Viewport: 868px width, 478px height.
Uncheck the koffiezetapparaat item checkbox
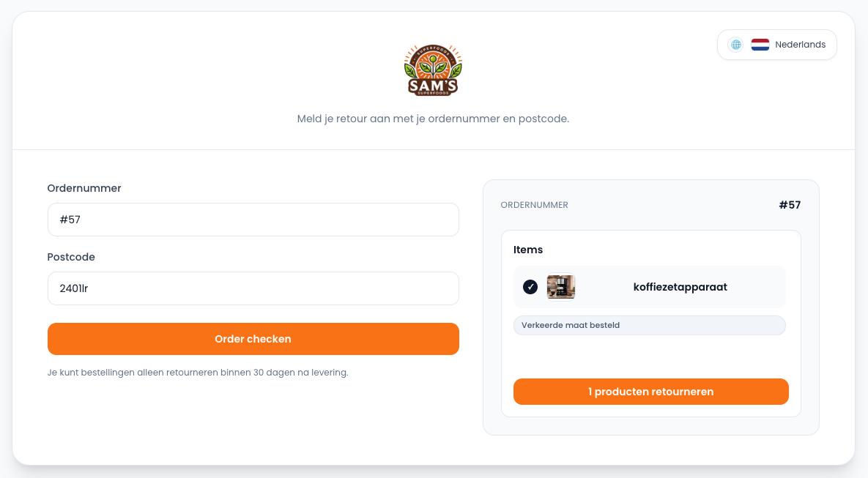(x=530, y=287)
